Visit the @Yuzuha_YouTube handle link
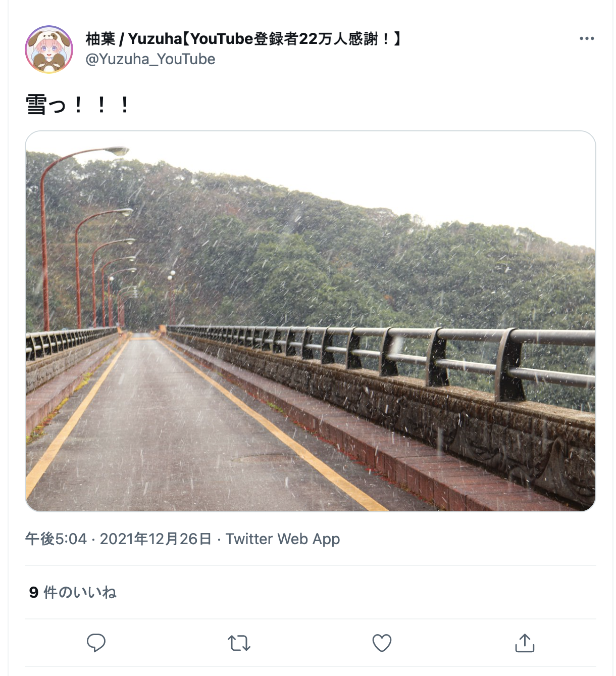This screenshot has height=676, width=616. click(150, 59)
